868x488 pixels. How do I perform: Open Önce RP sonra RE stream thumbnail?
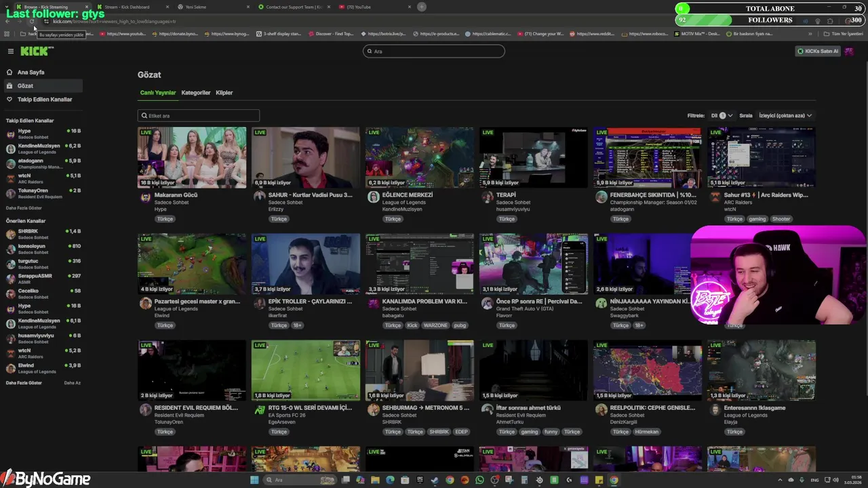(534, 264)
